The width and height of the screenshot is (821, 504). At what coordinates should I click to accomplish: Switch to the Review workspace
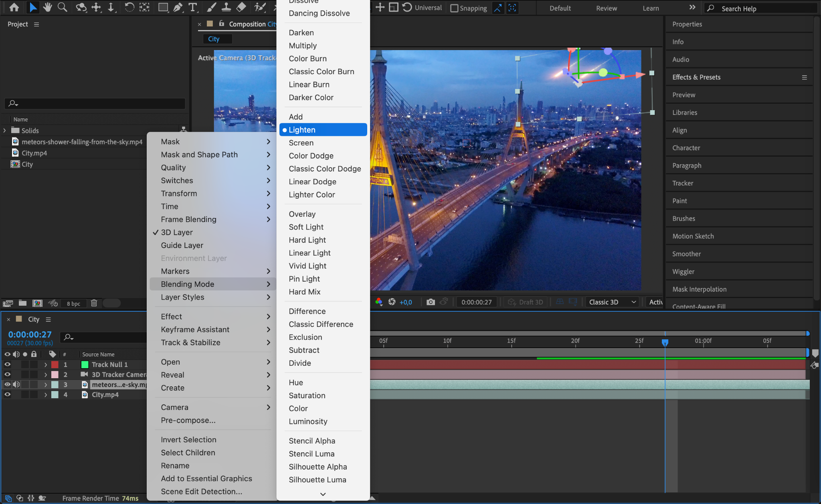click(606, 8)
